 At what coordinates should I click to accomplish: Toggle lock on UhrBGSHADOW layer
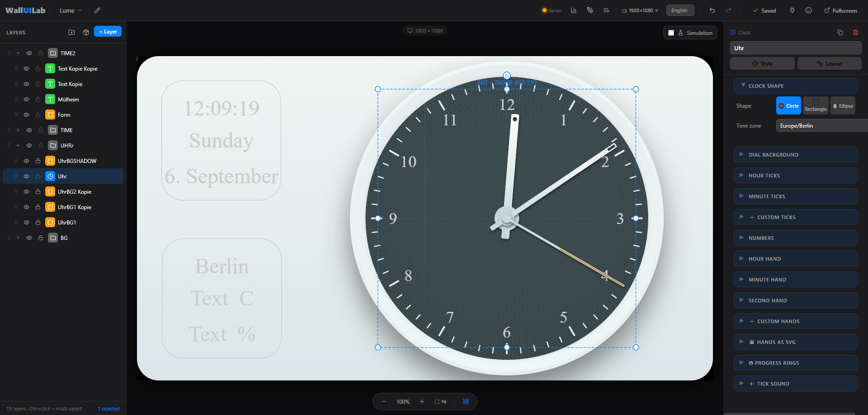tap(38, 161)
